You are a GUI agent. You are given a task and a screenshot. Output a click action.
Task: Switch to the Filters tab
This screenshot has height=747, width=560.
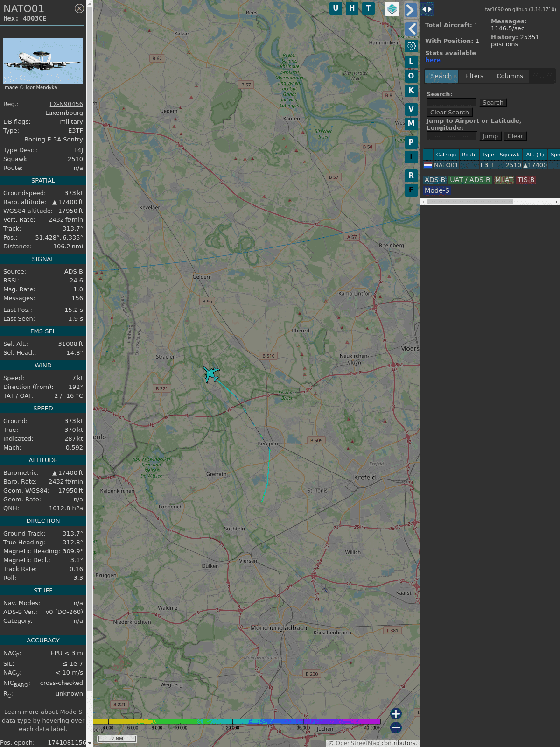click(x=474, y=76)
